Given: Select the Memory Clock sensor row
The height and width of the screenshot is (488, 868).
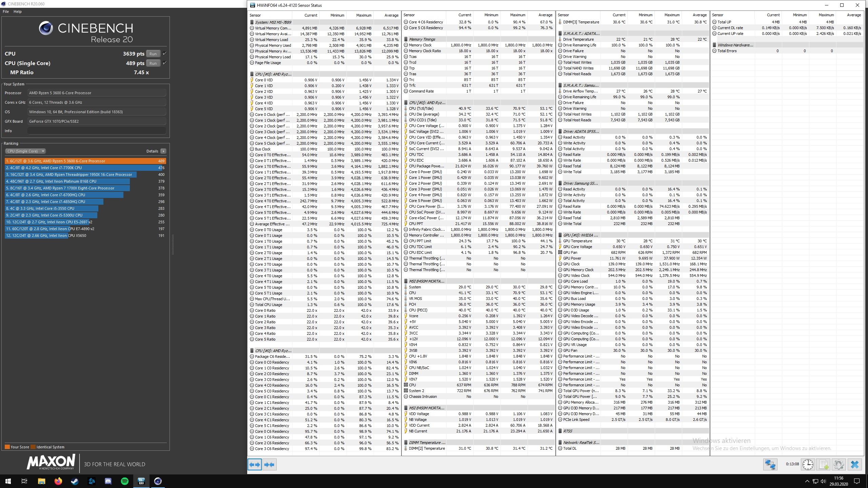Looking at the screenshot, I should pyautogui.click(x=478, y=45).
